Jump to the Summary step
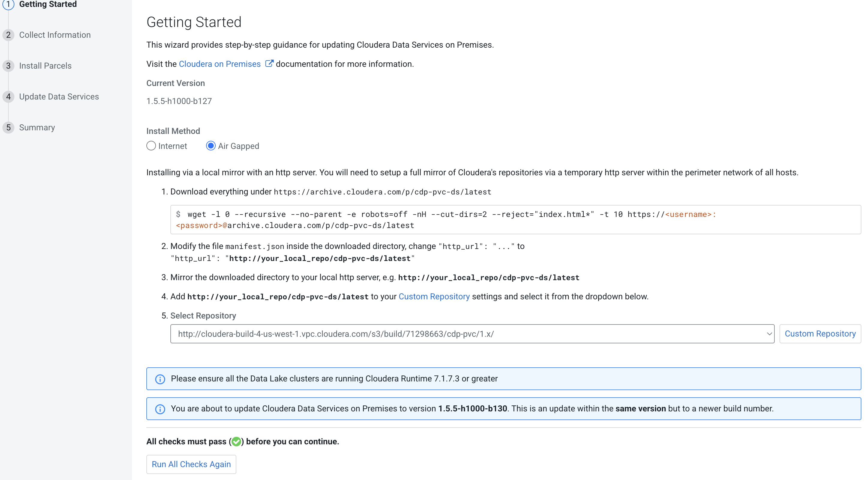The height and width of the screenshot is (480, 868). 37,128
